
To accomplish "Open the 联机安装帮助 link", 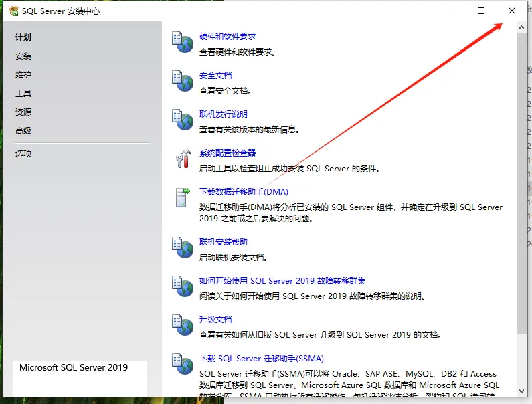I will (x=224, y=242).
